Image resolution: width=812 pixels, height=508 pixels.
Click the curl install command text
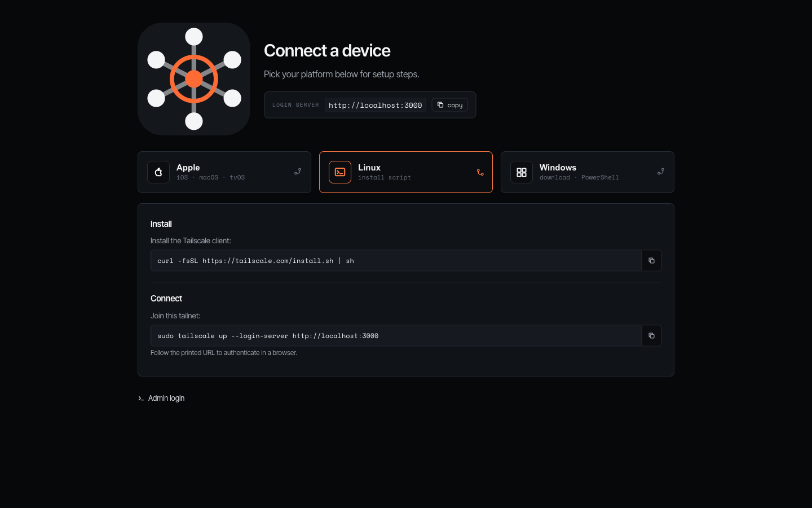[x=255, y=261]
